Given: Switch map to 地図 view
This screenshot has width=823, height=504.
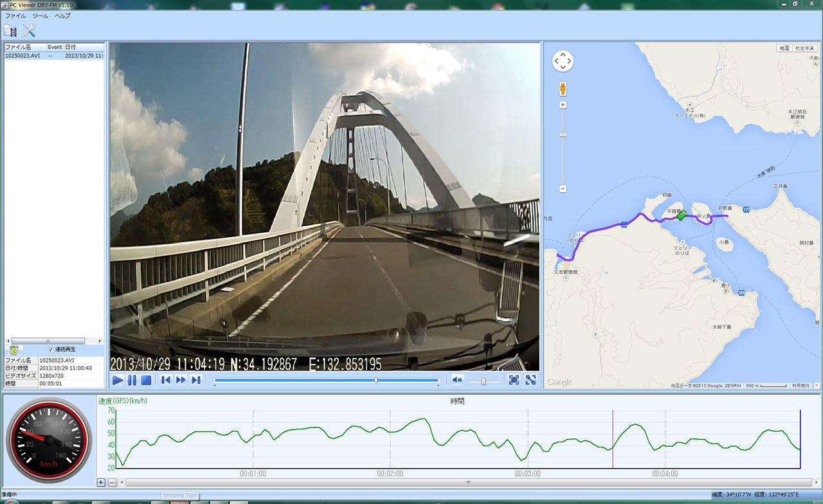Looking at the screenshot, I should tap(784, 48).
